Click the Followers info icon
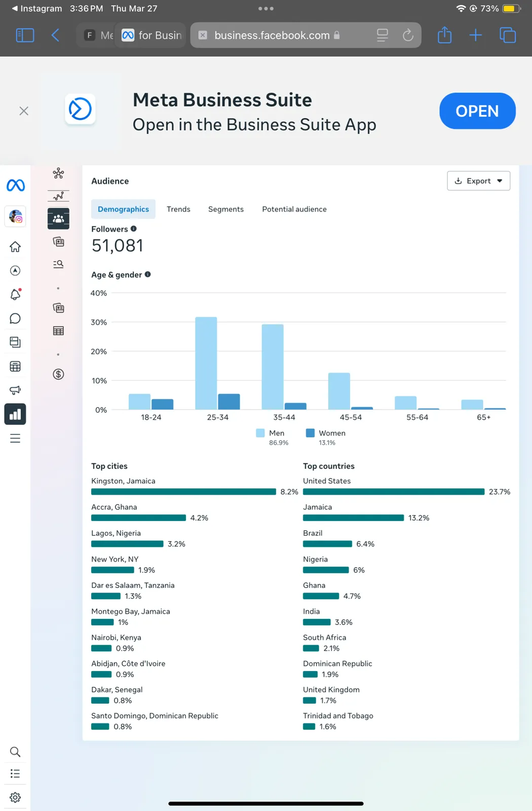532x811 pixels. pyautogui.click(x=134, y=229)
